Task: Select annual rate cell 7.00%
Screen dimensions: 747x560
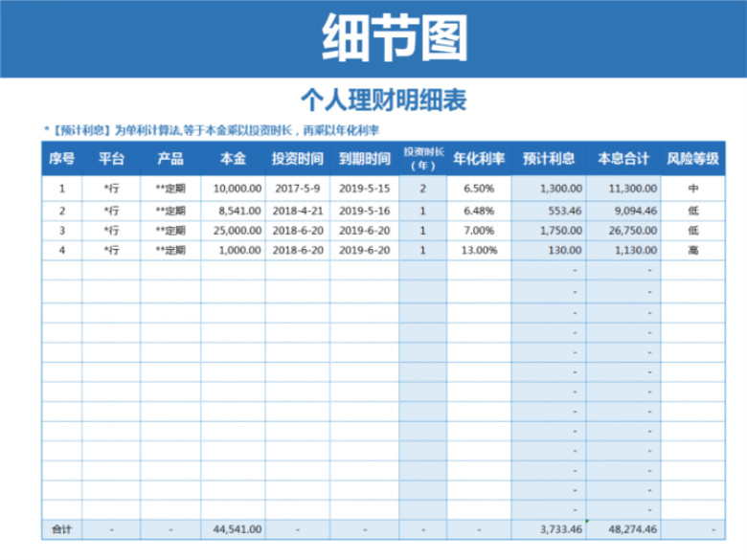Action: click(479, 231)
